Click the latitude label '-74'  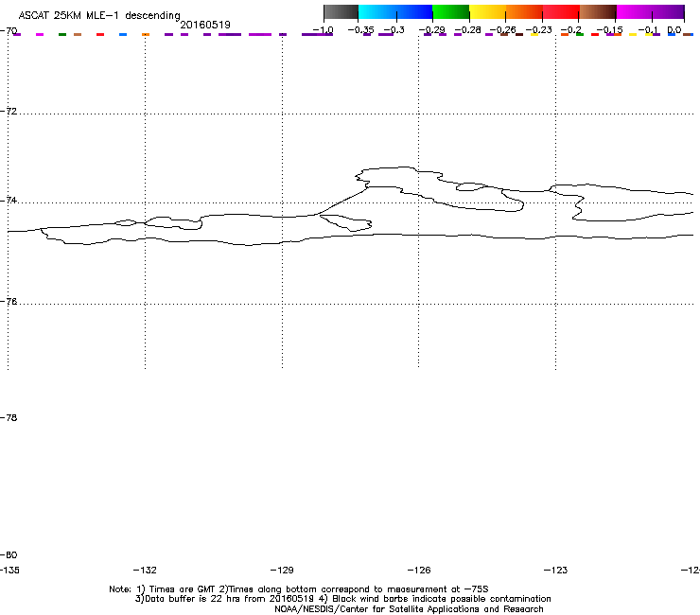[x=9, y=200]
